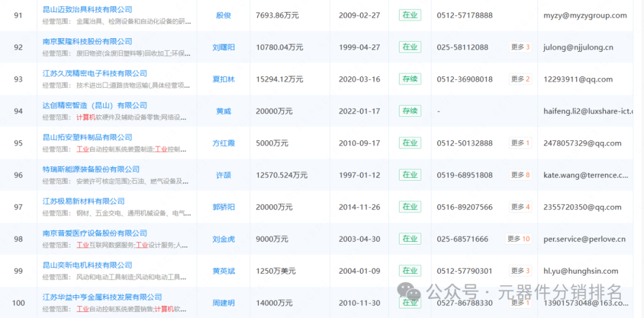Expand 更多 2 phones for 0512-36908018

click(x=521, y=79)
